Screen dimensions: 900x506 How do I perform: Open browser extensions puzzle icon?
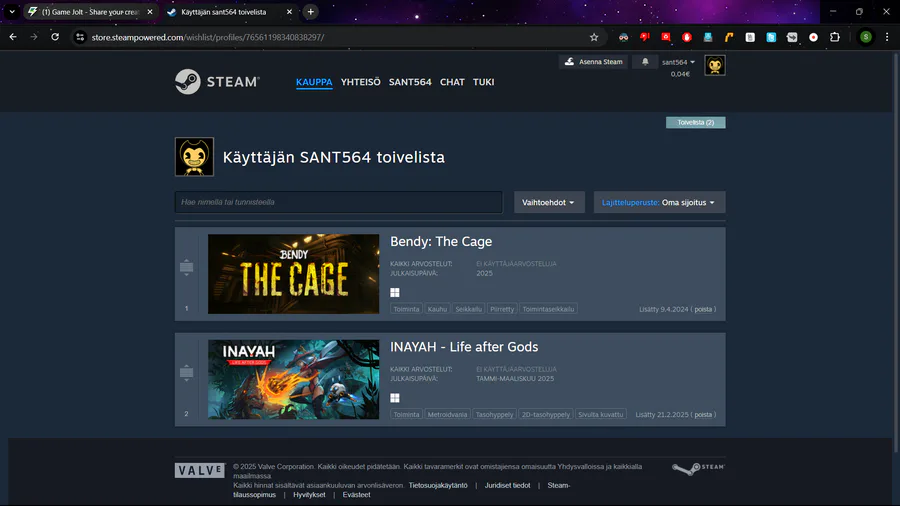(835, 37)
